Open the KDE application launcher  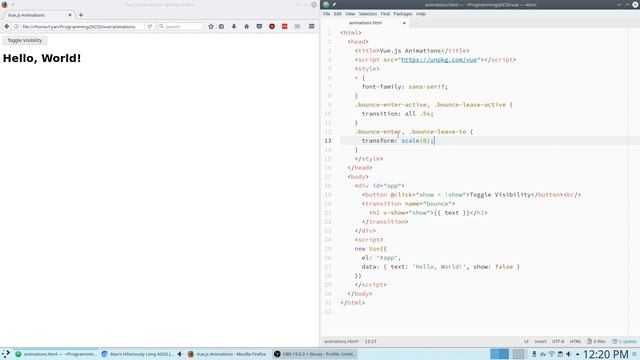(6, 354)
